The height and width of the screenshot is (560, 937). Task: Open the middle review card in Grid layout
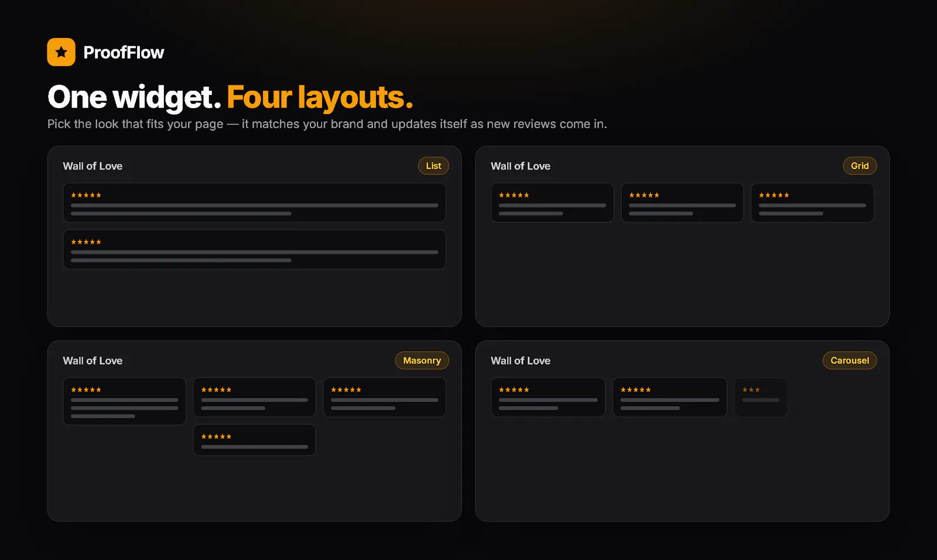682,202
